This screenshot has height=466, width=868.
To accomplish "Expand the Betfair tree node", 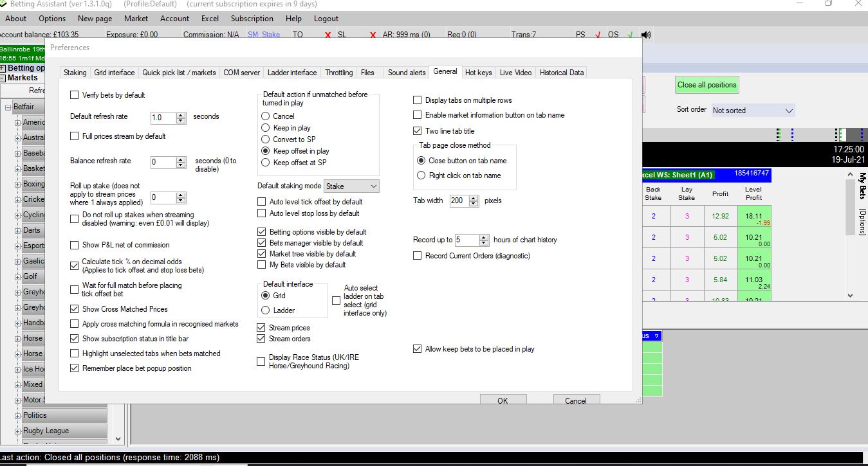I will pos(8,107).
